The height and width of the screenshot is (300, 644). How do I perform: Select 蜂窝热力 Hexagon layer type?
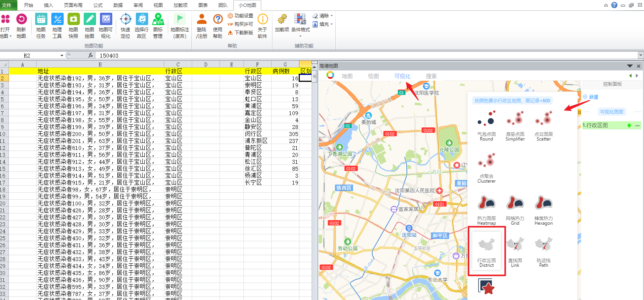[x=544, y=210]
